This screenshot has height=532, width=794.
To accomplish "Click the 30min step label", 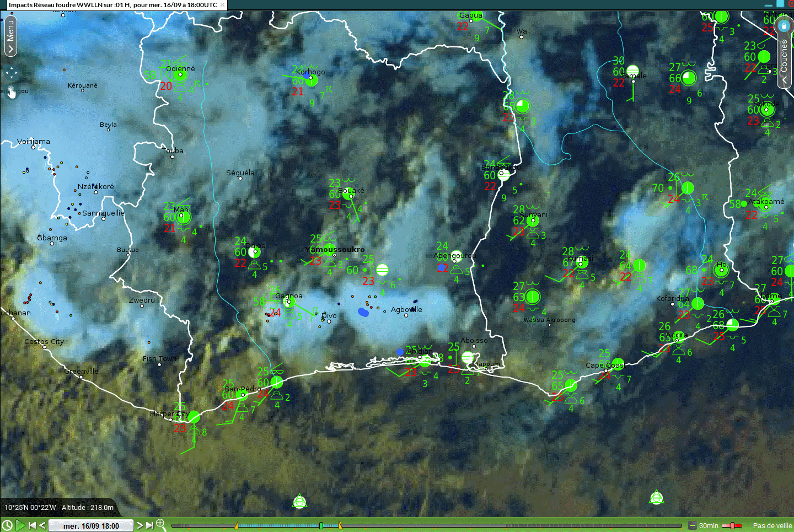I will click(709, 526).
